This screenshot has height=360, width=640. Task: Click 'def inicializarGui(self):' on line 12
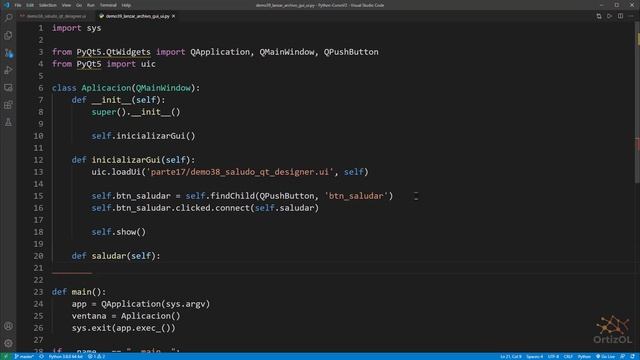[133, 160]
